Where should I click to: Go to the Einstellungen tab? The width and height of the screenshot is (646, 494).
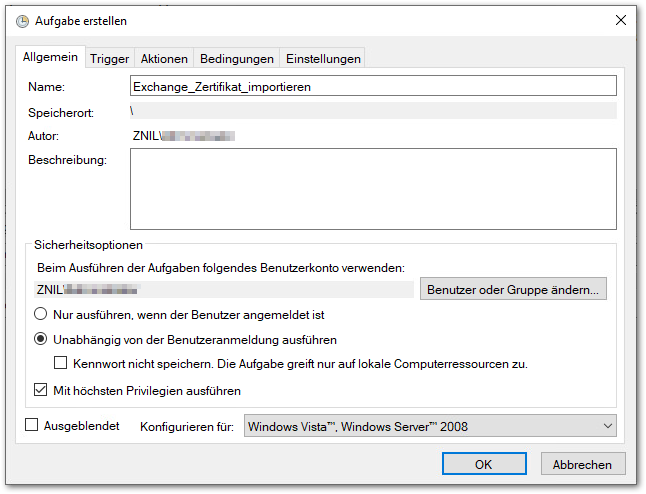[x=323, y=59]
